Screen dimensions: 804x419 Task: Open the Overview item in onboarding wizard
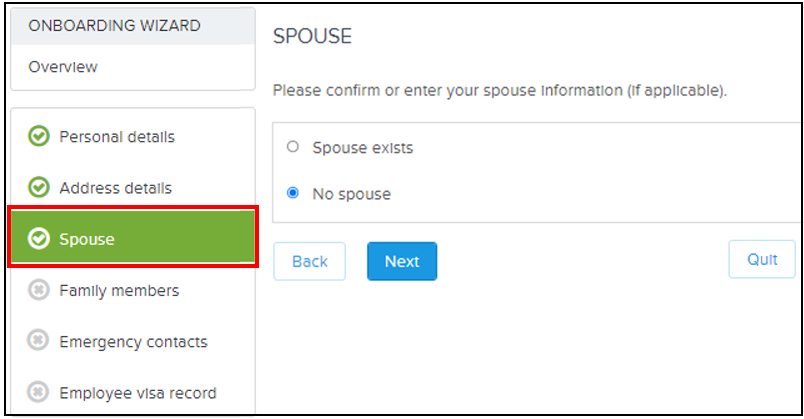(63, 67)
